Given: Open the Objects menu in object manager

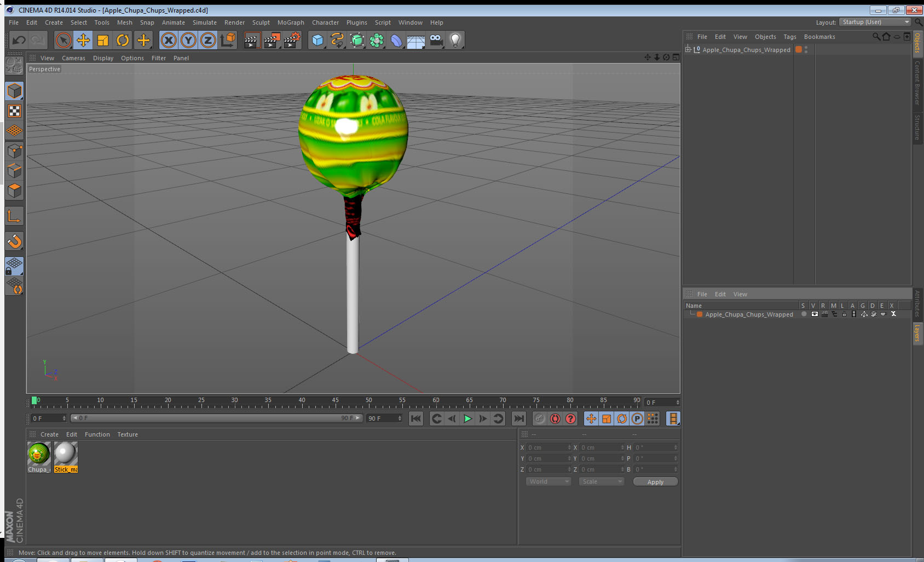Looking at the screenshot, I should (765, 37).
